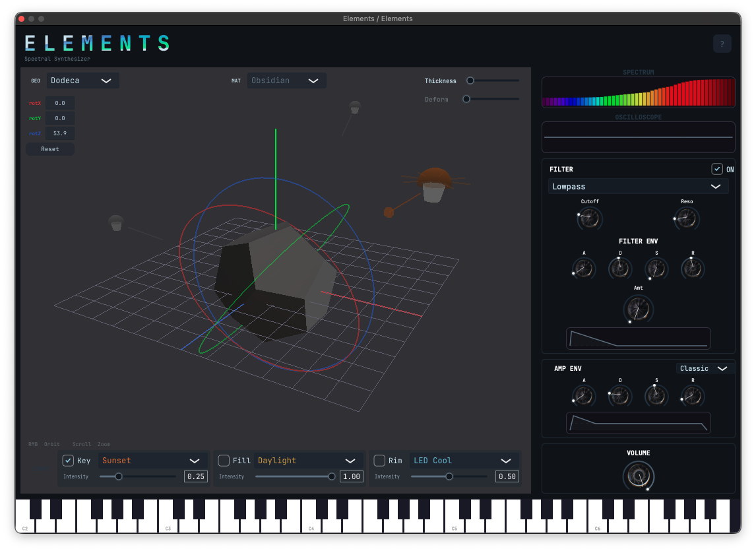
Task: Click the help question mark button
Action: tap(722, 43)
